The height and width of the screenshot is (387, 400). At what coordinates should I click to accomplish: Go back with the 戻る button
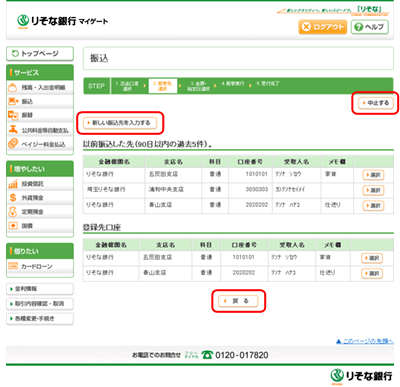click(238, 301)
